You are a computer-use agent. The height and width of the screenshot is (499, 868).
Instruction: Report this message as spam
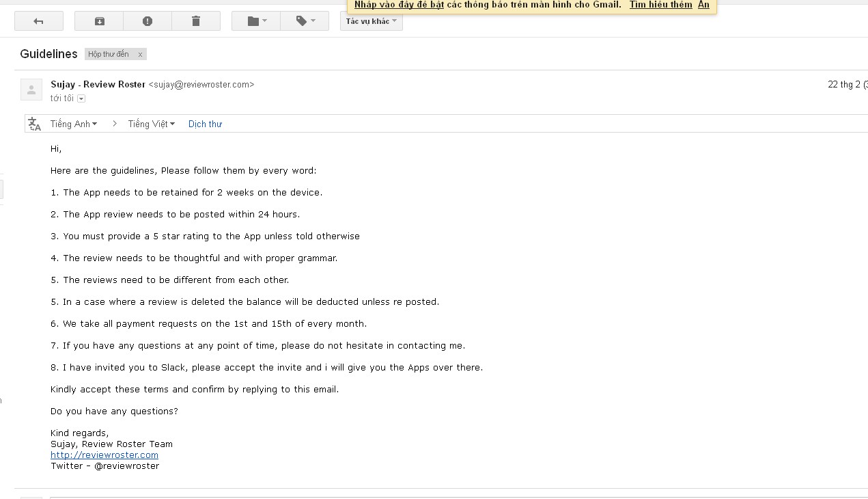pos(148,21)
